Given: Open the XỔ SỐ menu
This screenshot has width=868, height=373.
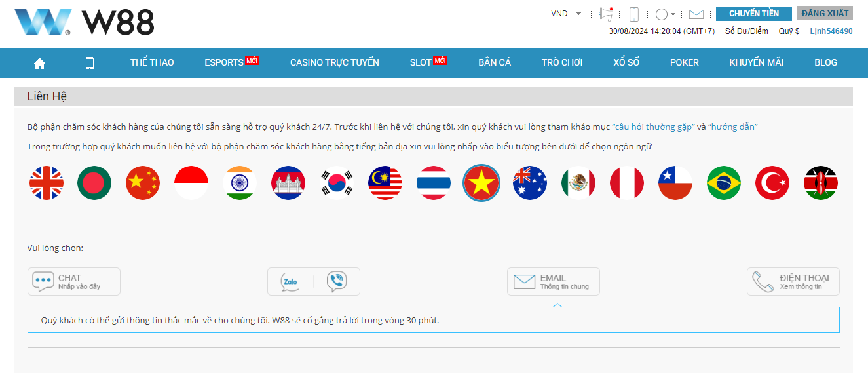Looking at the screenshot, I should 626,62.
